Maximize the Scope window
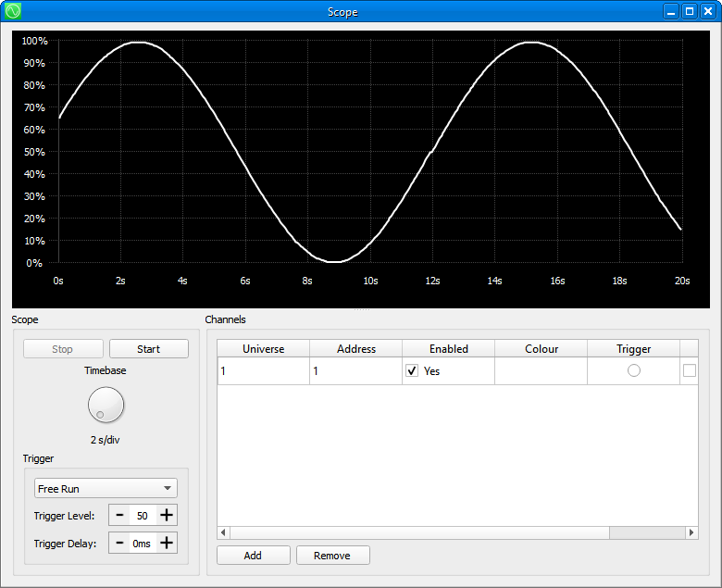Viewport: 722px width, 588px height. pos(689,12)
